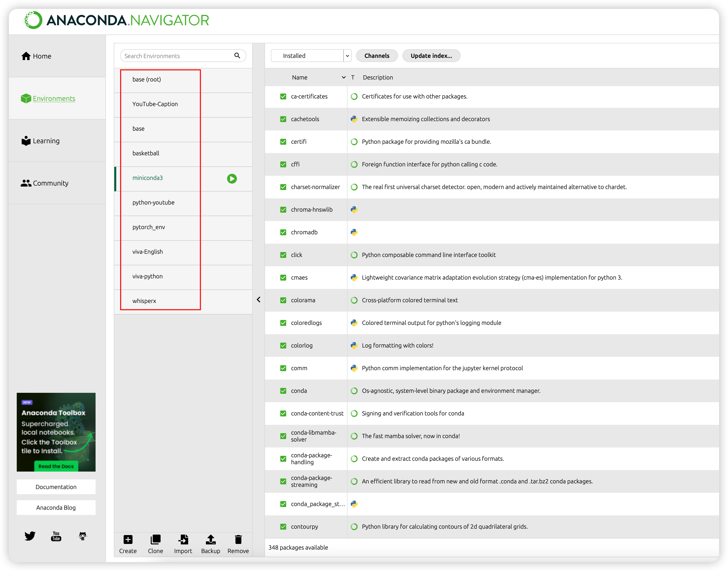Uncheck the charset-normalizer checkbox
This screenshot has width=728, height=571.
(283, 187)
